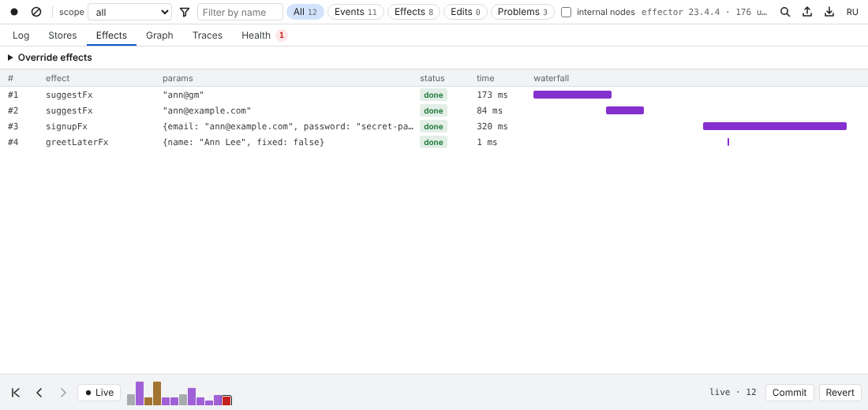Select the signupFx effect row
Viewport: 868px width, 410px height.
(x=434, y=127)
